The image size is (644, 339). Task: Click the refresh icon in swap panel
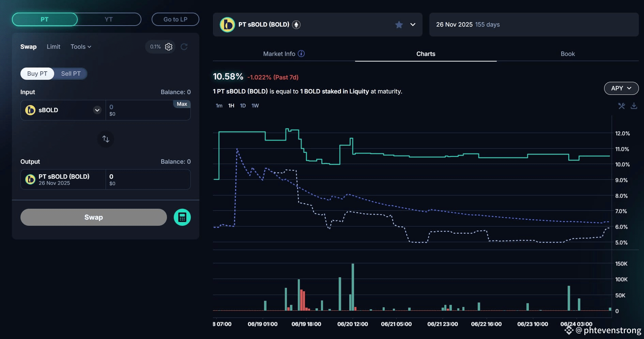tap(184, 47)
